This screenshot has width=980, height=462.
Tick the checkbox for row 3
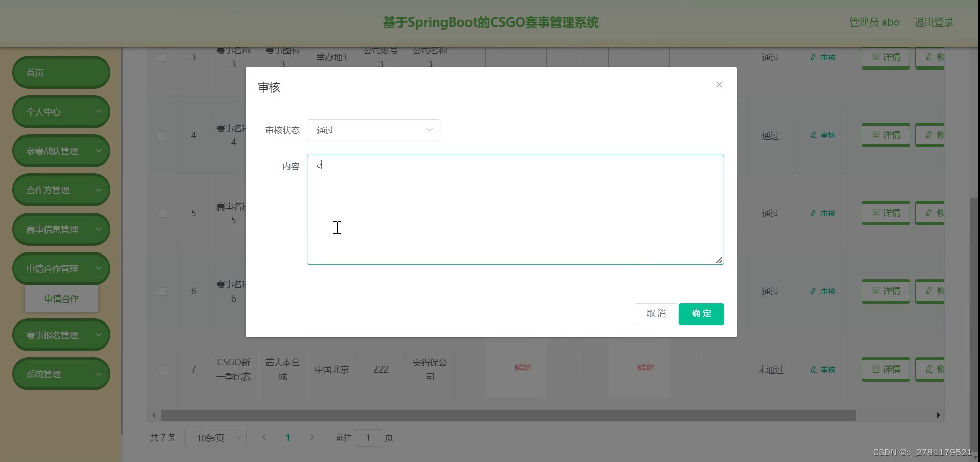click(x=162, y=57)
